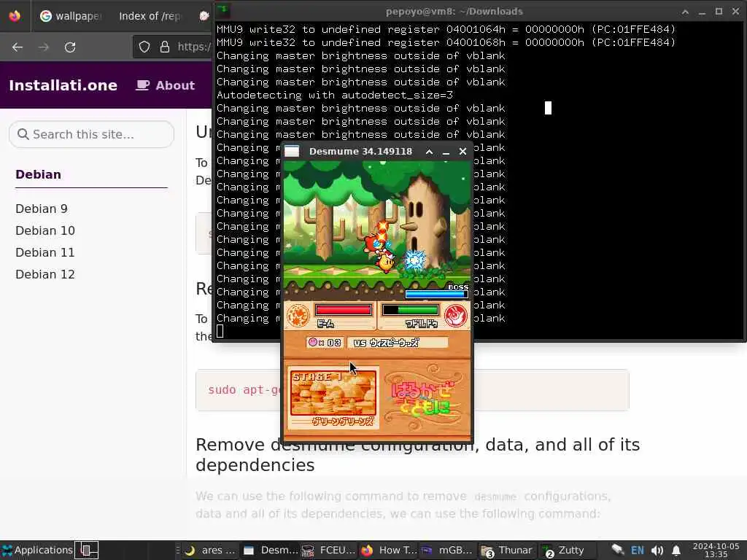Open the Debian 10 sidebar link
Image resolution: width=747 pixels, height=560 pixels.
click(x=45, y=230)
